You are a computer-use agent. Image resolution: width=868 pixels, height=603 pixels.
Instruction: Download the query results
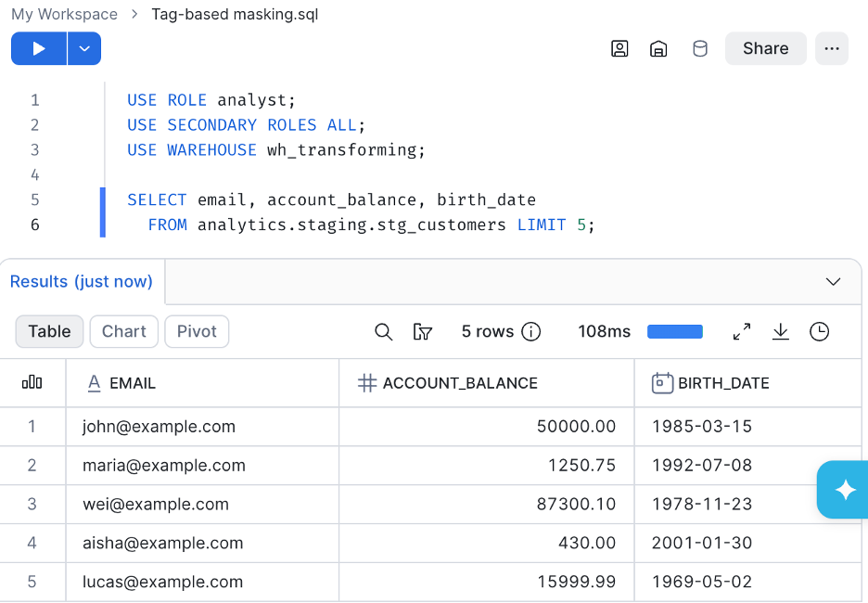coord(781,332)
